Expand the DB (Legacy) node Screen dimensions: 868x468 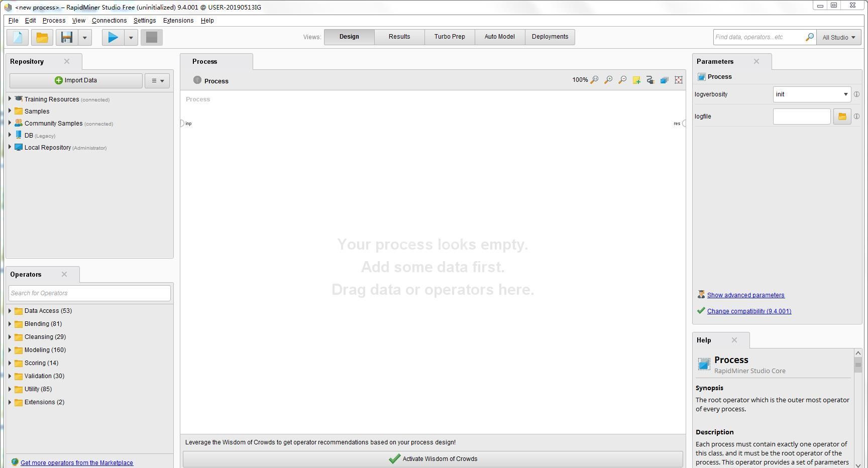click(10, 135)
